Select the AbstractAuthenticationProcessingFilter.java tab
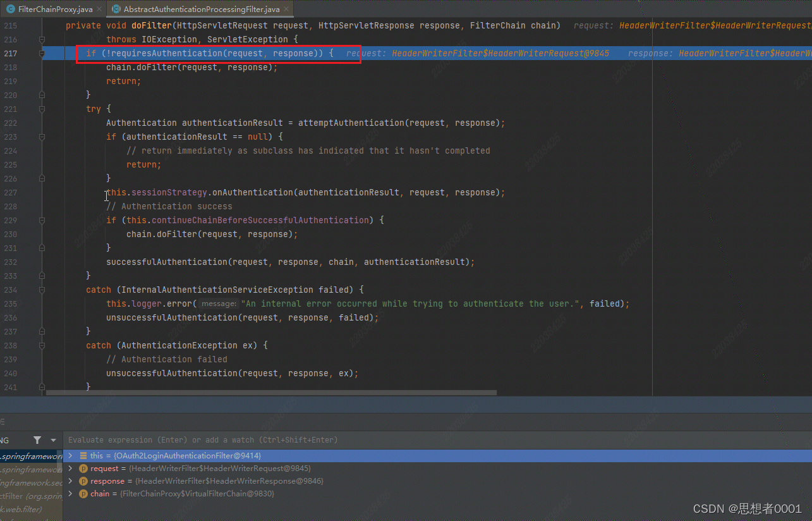This screenshot has height=521, width=812. point(201,9)
